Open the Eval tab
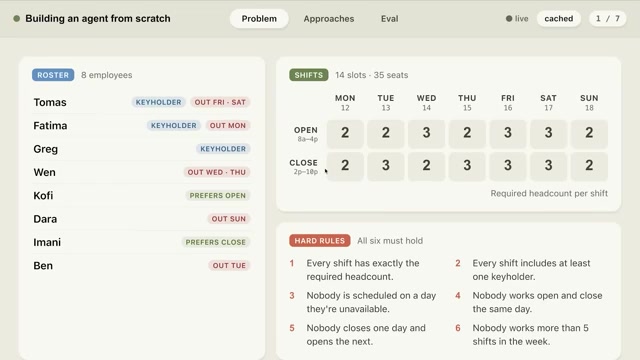Image resolution: width=640 pixels, height=360 pixels. coord(389,19)
